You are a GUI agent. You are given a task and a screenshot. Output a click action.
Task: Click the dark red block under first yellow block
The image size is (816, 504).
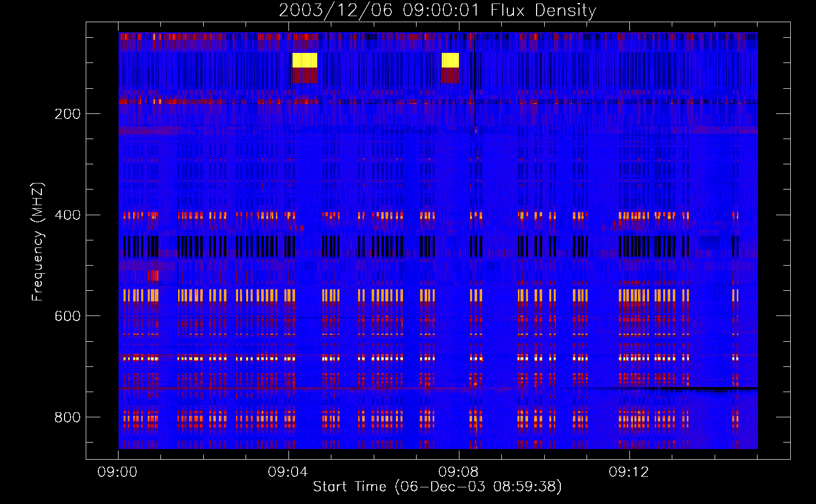point(305,76)
